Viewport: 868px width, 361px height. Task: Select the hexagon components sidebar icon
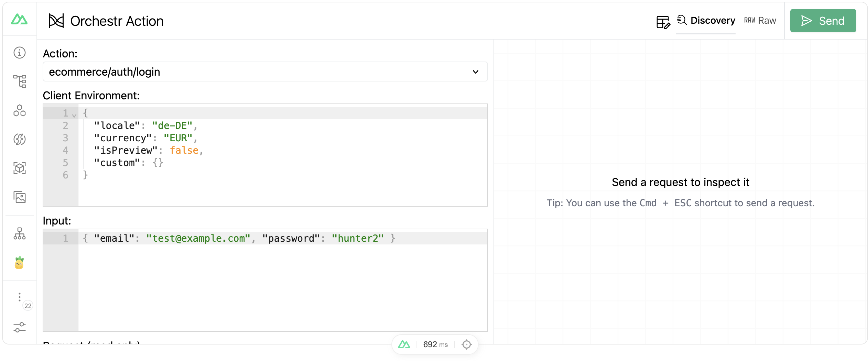20,111
